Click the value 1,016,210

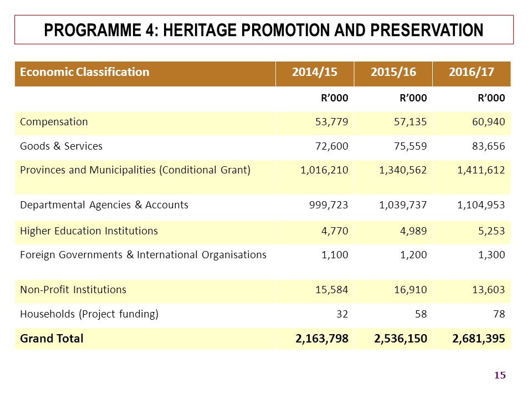(324, 170)
